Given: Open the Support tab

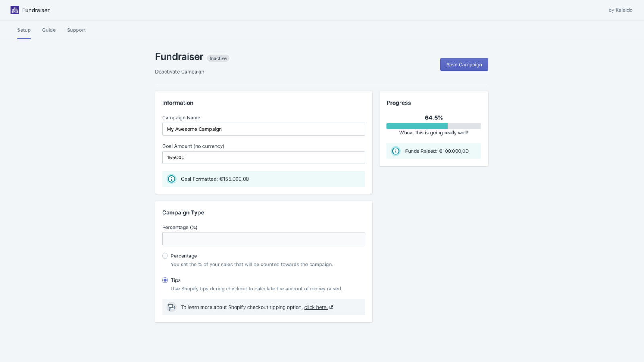Looking at the screenshot, I should tap(76, 30).
